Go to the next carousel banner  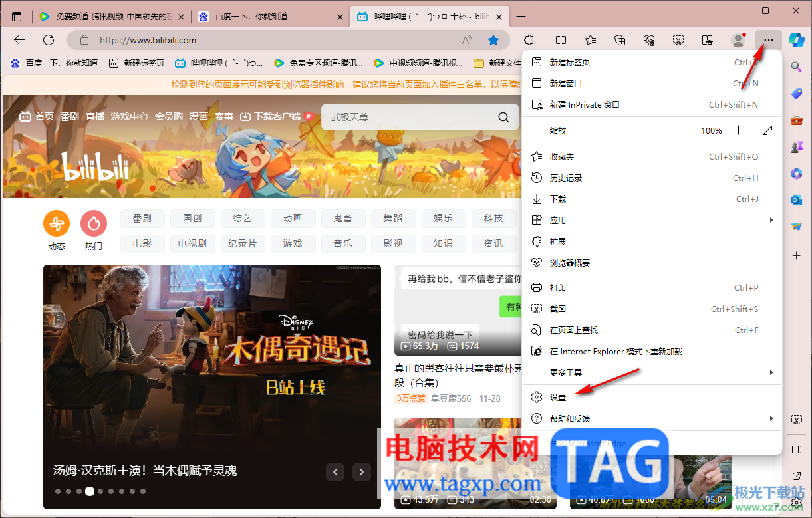pyautogui.click(x=361, y=472)
